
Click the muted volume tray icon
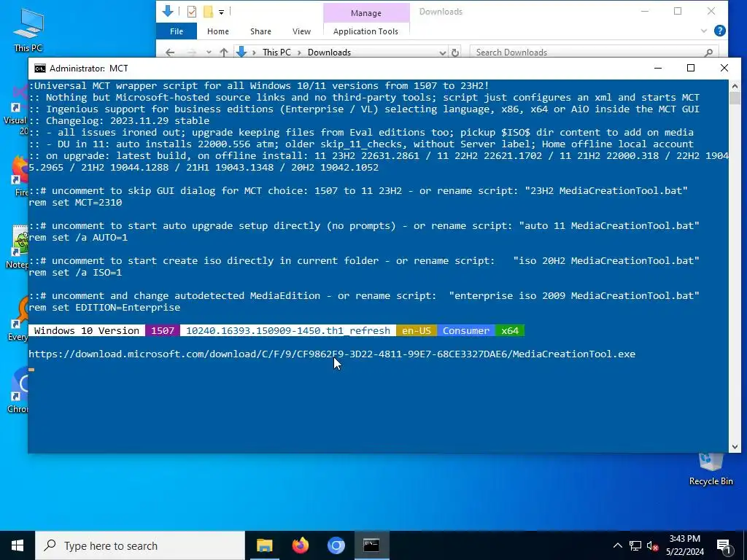coord(653,546)
